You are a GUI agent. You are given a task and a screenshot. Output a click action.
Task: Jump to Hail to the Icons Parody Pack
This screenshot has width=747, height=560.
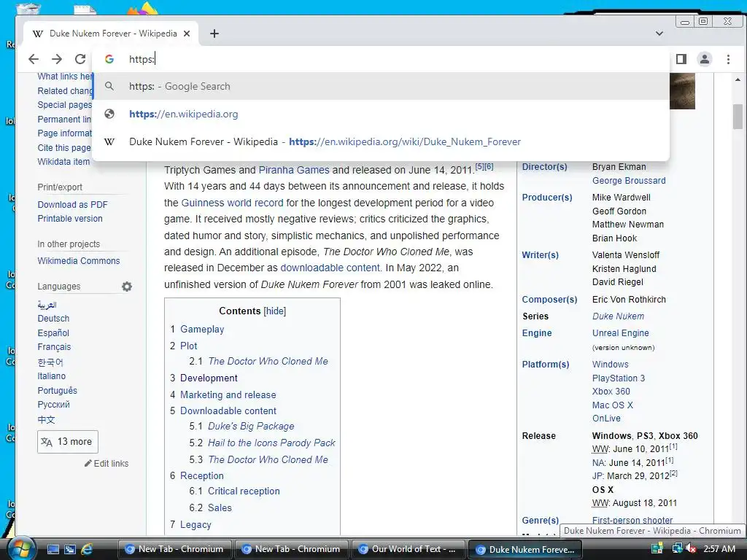271,443
